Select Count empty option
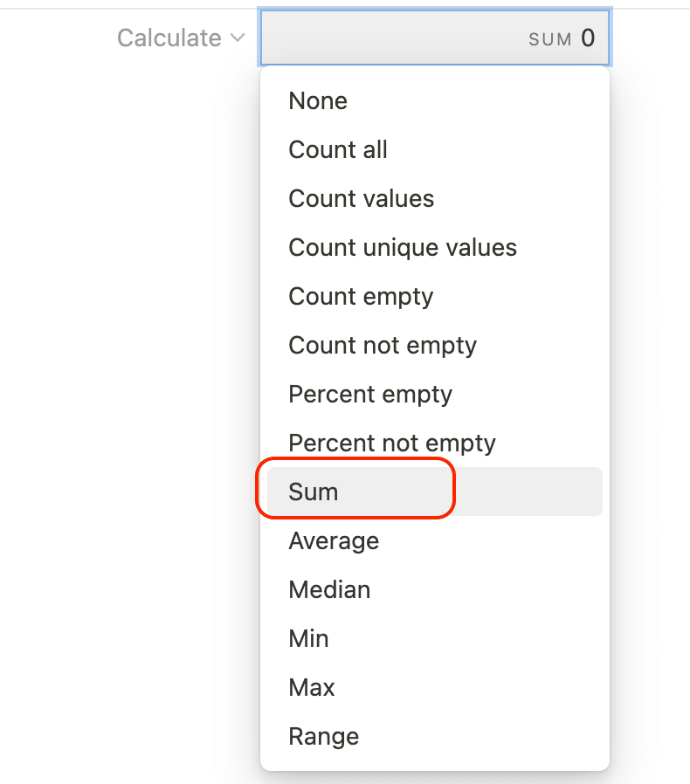The image size is (690, 784). tap(434, 296)
